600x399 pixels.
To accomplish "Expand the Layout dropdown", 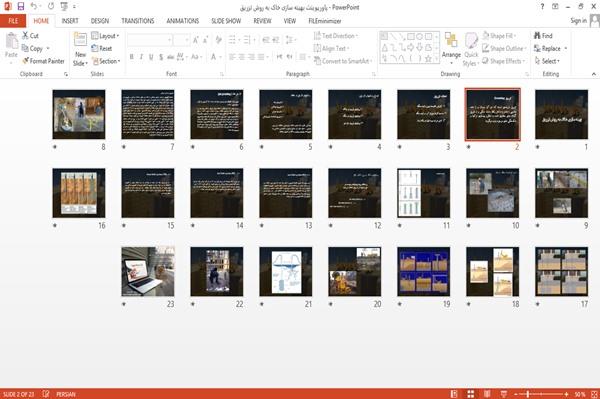I will (105, 36).
